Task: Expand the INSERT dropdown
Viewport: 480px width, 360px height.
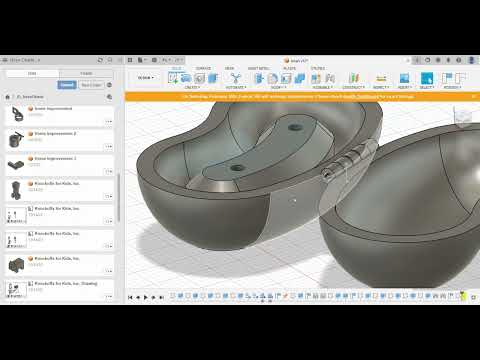Action: (x=405, y=87)
